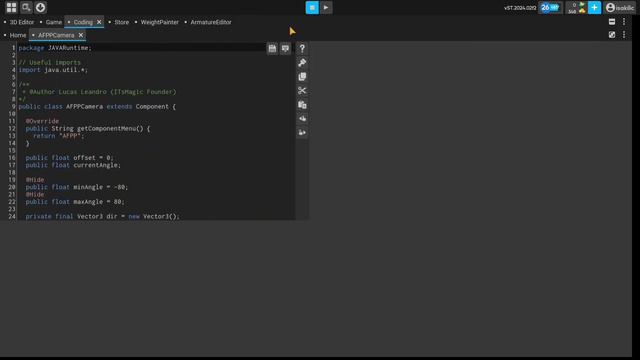640x360 pixels.
Task: Click the 'minAngle = -80' line
Action: tap(77, 187)
